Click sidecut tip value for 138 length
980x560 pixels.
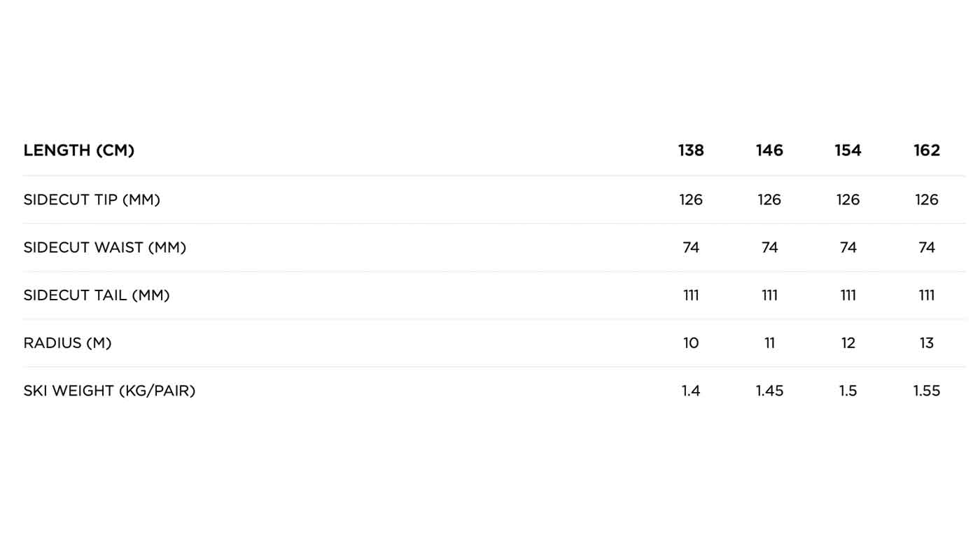[691, 199]
